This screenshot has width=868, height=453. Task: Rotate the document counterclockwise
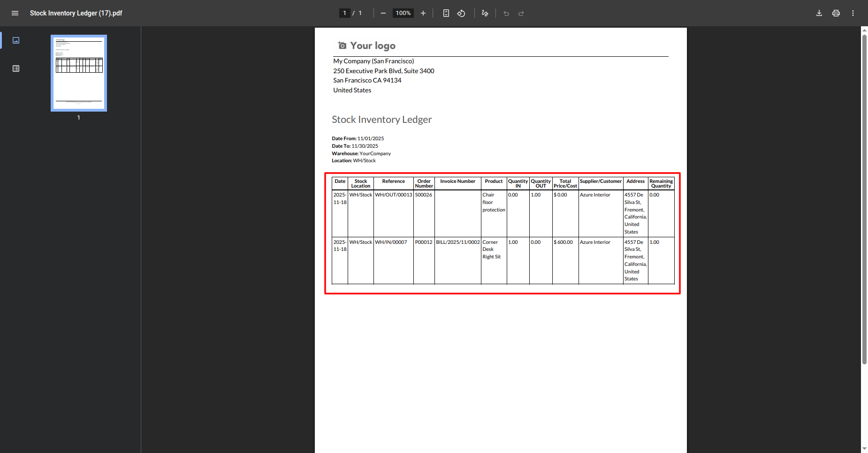tap(461, 13)
